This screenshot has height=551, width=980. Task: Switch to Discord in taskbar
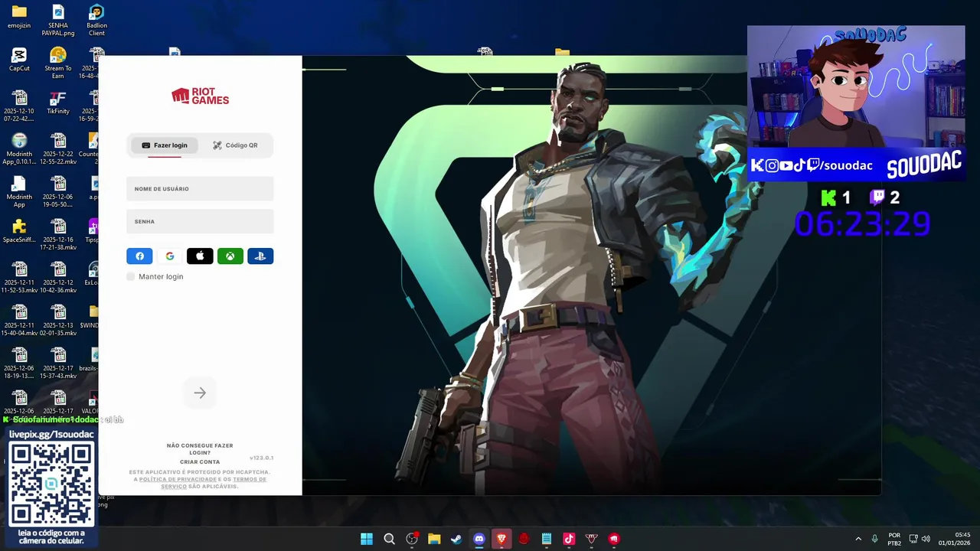[479, 539]
